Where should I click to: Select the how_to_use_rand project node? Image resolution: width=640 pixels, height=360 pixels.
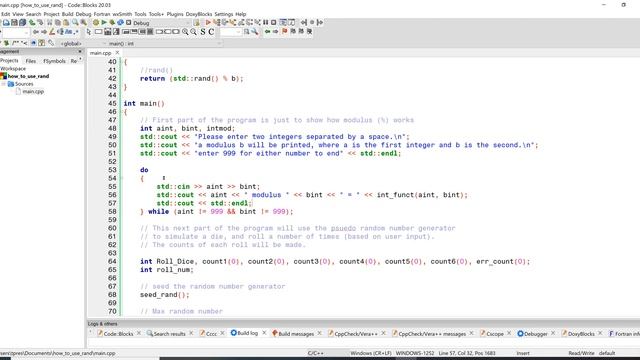(28, 76)
